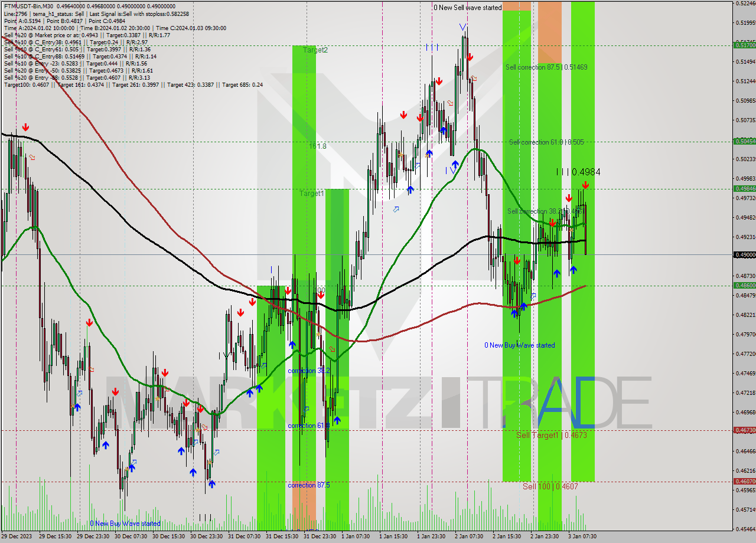Screen dimensions: 756x543
Task: Click the '31 Dec 15:30' time axis label
Action: (282, 537)
